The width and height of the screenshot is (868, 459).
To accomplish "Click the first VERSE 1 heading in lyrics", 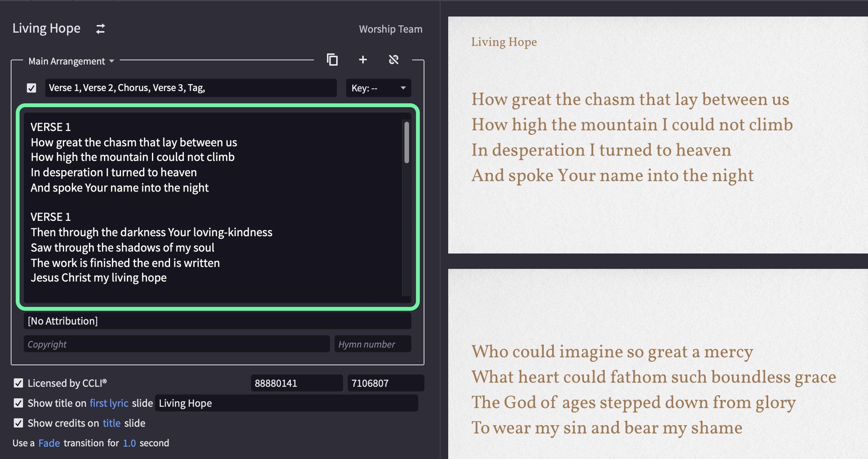I will point(51,127).
